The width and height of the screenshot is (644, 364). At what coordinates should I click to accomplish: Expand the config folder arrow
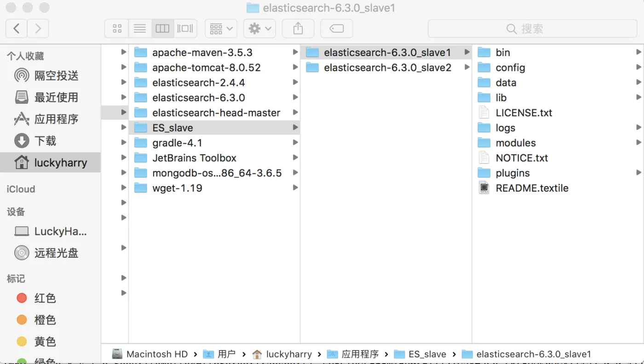(638, 68)
